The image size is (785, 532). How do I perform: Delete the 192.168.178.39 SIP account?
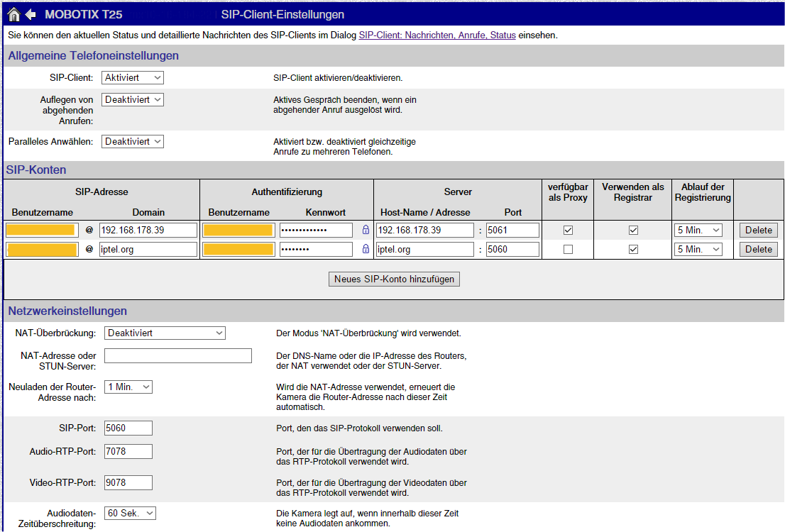(x=759, y=231)
